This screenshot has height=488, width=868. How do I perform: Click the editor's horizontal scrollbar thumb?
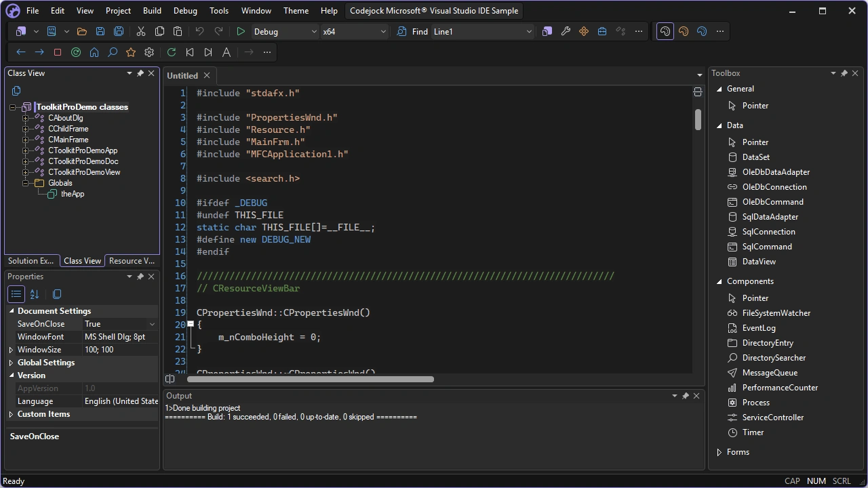[x=310, y=379]
